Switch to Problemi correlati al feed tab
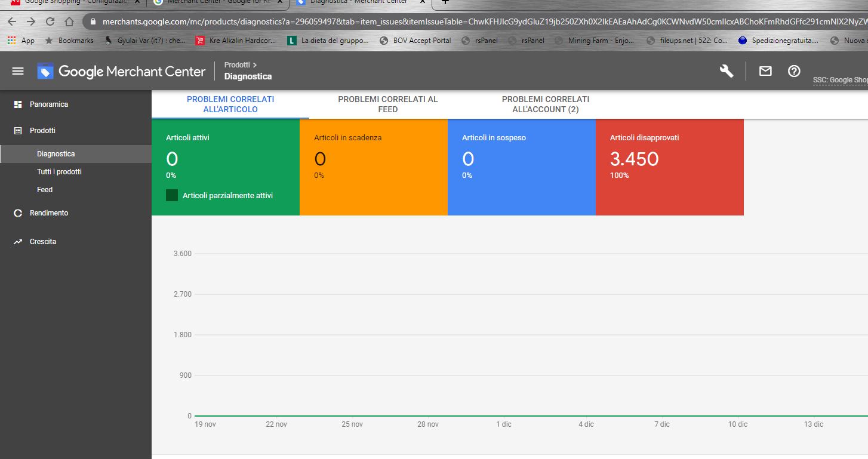This screenshot has width=868, height=459. 387,104
